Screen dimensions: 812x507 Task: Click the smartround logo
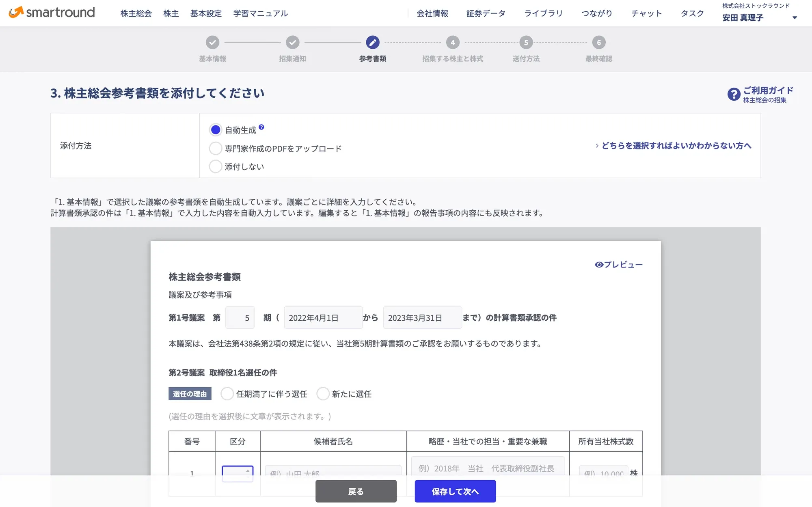(51, 13)
